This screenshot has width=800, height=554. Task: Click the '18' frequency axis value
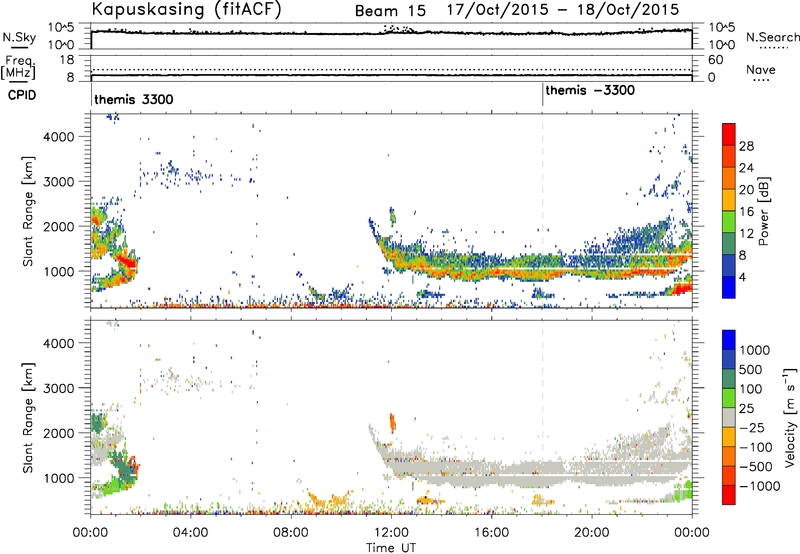(x=67, y=60)
